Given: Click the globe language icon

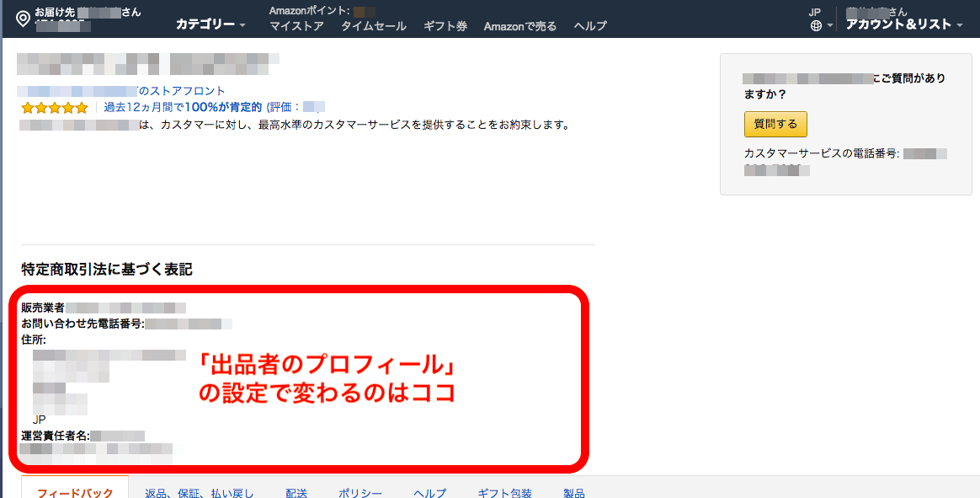Looking at the screenshot, I should (816, 26).
